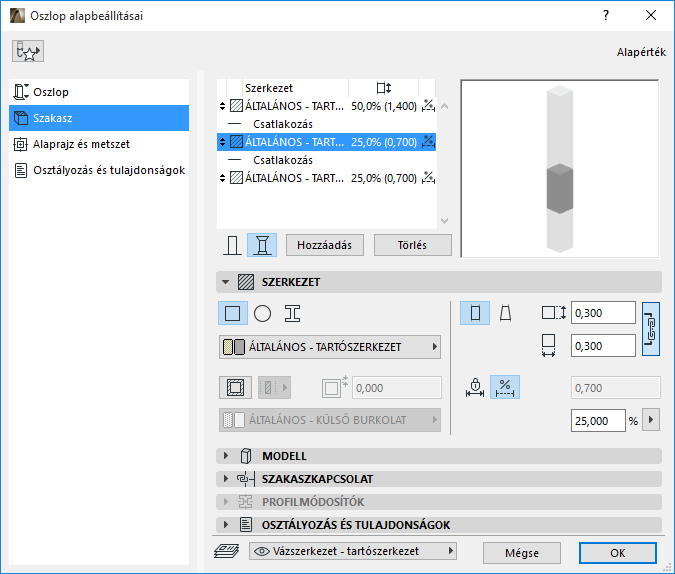675x574 pixels.
Task: Click the second Csatlakozás row
Action: pyautogui.click(x=327, y=160)
